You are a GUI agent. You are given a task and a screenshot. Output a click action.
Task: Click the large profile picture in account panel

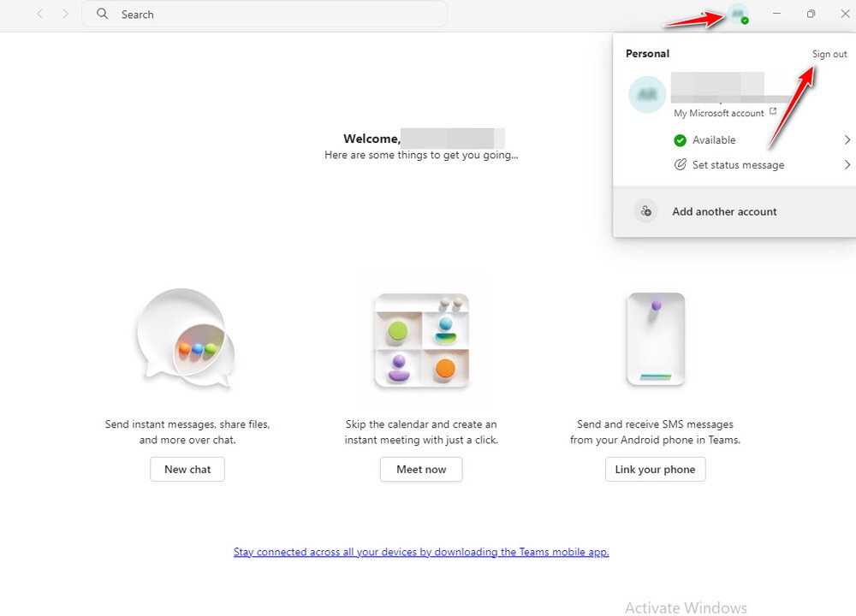[x=647, y=94]
